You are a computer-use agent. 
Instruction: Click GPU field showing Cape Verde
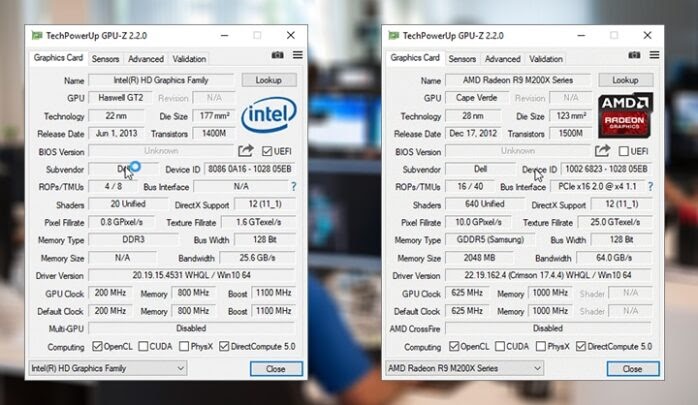pyautogui.click(x=477, y=98)
